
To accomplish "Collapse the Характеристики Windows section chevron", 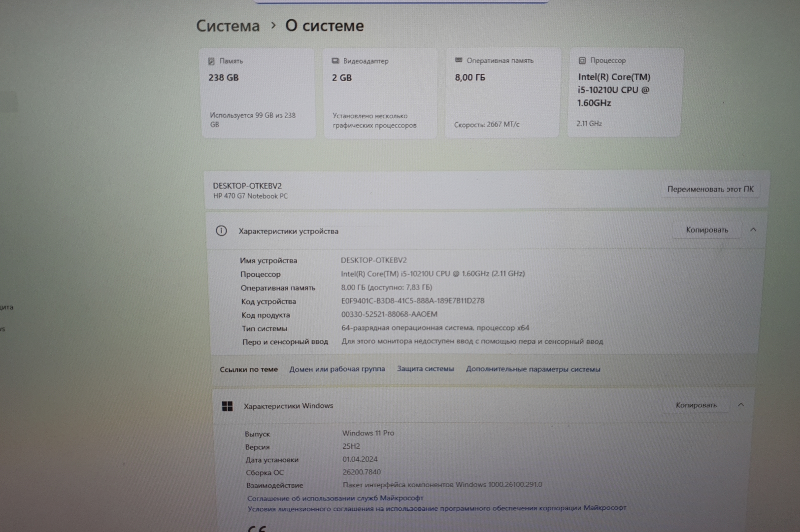I will 741,405.
